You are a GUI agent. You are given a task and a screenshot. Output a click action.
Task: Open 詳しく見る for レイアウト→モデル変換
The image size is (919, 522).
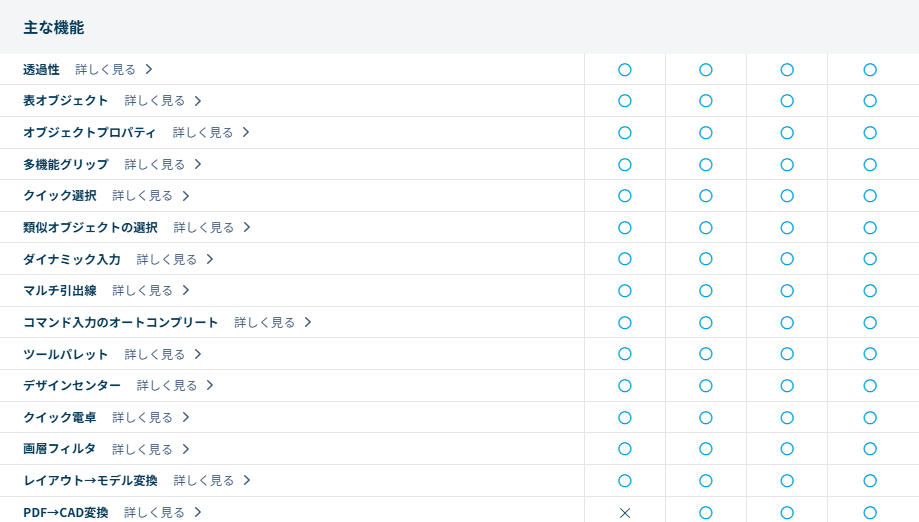point(203,480)
